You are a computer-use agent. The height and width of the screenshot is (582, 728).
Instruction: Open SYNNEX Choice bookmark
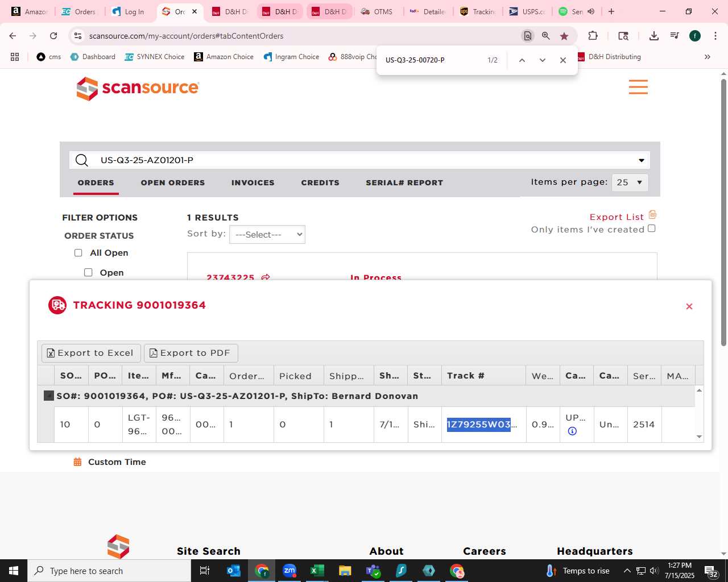pyautogui.click(x=155, y=57)
